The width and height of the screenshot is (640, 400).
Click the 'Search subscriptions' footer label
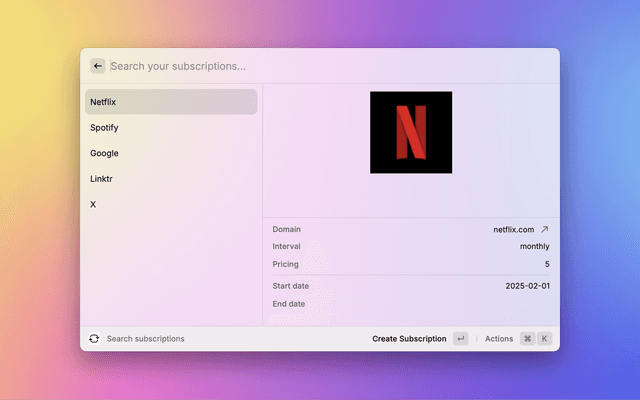coord(145,339)
